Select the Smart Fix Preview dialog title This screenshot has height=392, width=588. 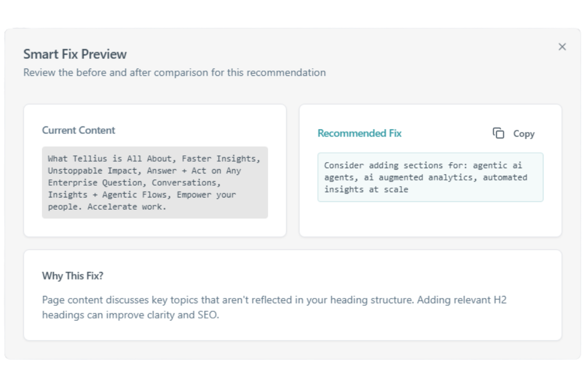tap(74, 54)
